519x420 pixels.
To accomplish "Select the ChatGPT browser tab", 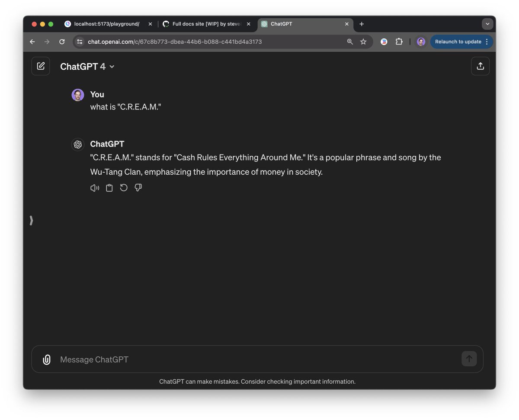I will click(x=305, y=24).
